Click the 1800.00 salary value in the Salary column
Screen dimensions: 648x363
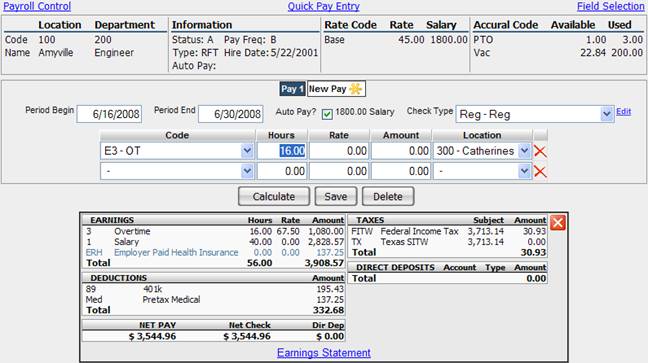449,40
